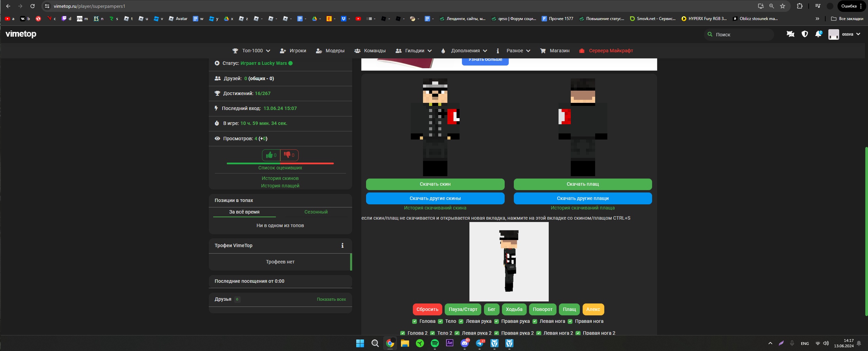Click the info icon in Трофеи VimeTop

click(x=342, y=245)
